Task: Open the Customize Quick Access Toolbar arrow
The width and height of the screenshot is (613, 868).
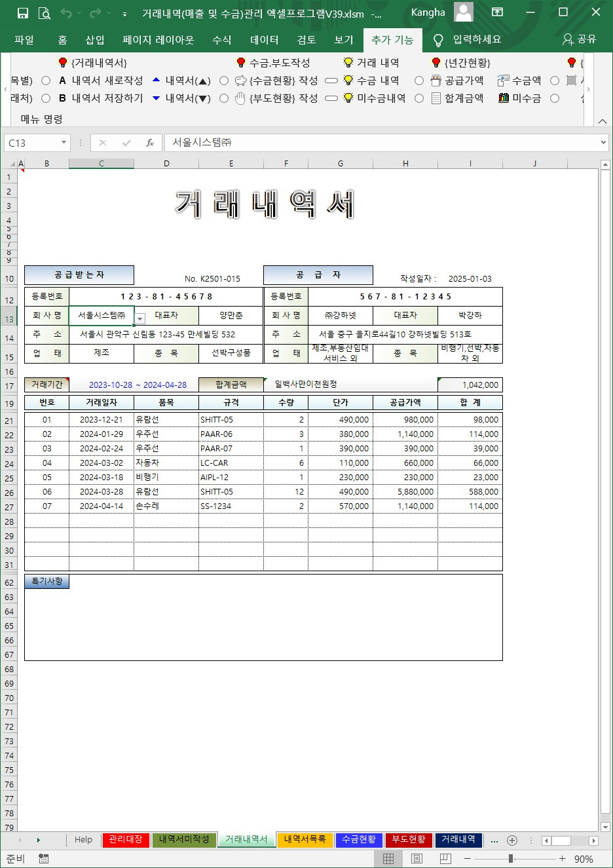Action: pos(124,14)
